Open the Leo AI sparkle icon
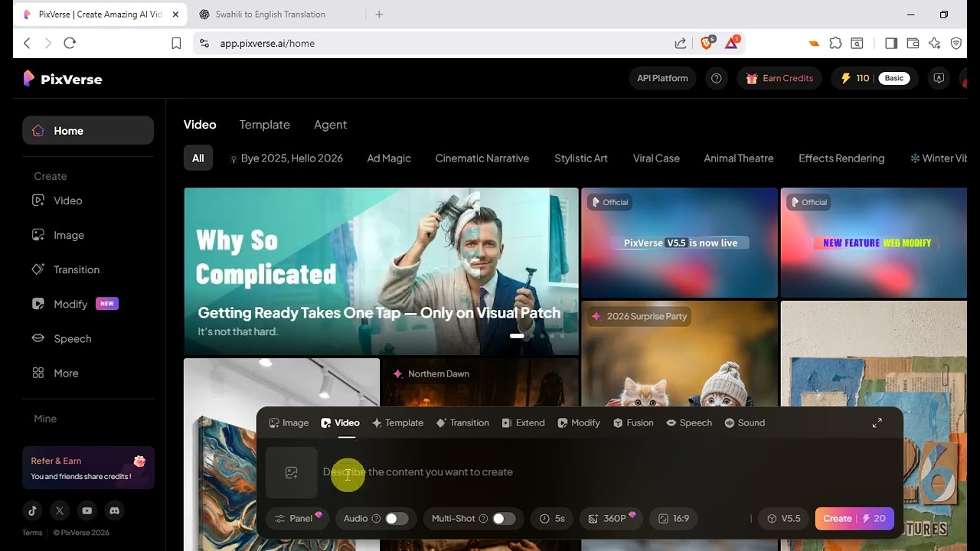Viewport: 980px width, 551px height. point(934,44)
